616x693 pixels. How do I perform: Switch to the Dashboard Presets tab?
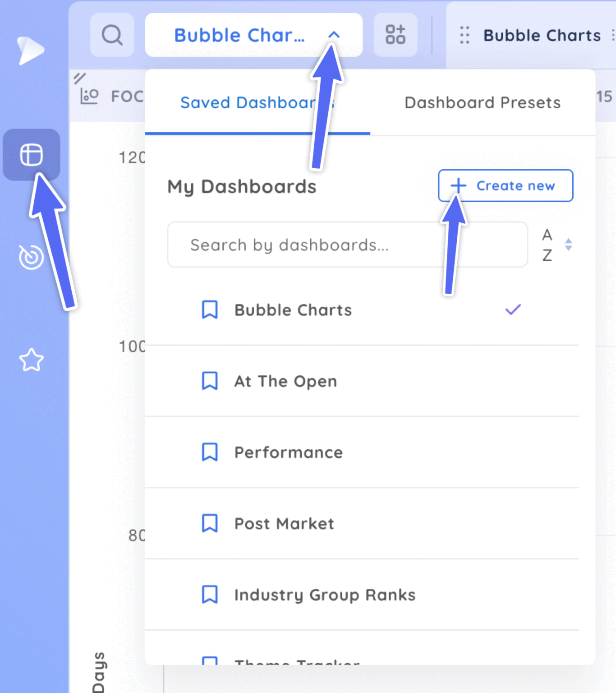482,102
